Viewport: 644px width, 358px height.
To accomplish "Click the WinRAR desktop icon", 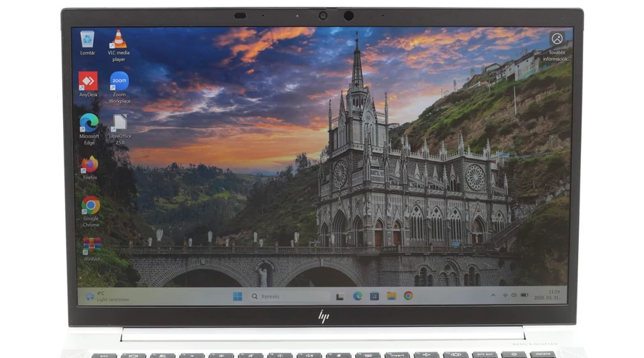I will pos(91,246).
